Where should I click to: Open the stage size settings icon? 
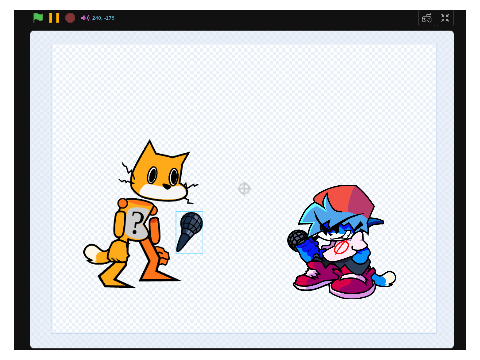427,18
